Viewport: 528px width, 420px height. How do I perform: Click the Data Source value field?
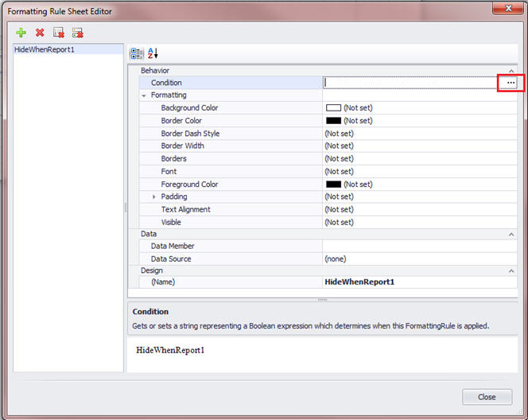coord(417,259)
